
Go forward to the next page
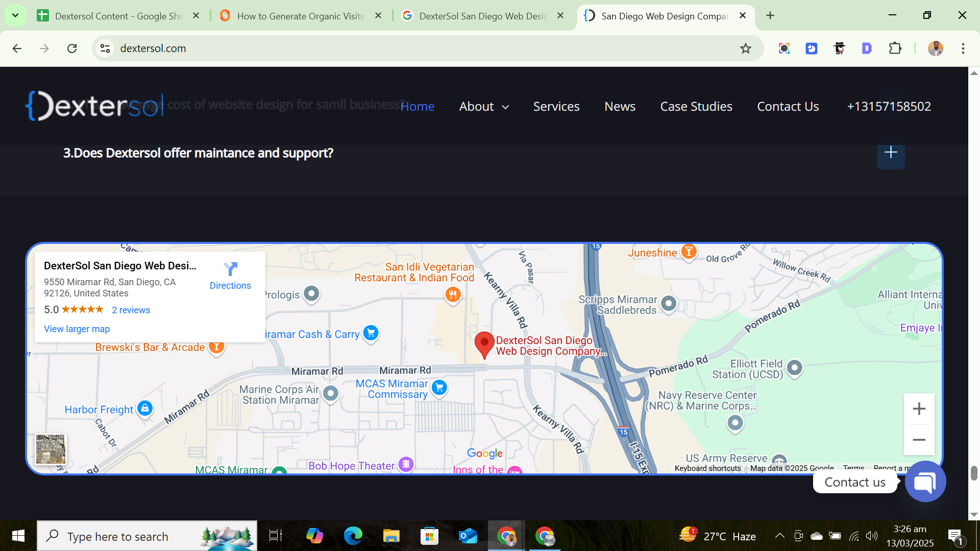(44, 48)
